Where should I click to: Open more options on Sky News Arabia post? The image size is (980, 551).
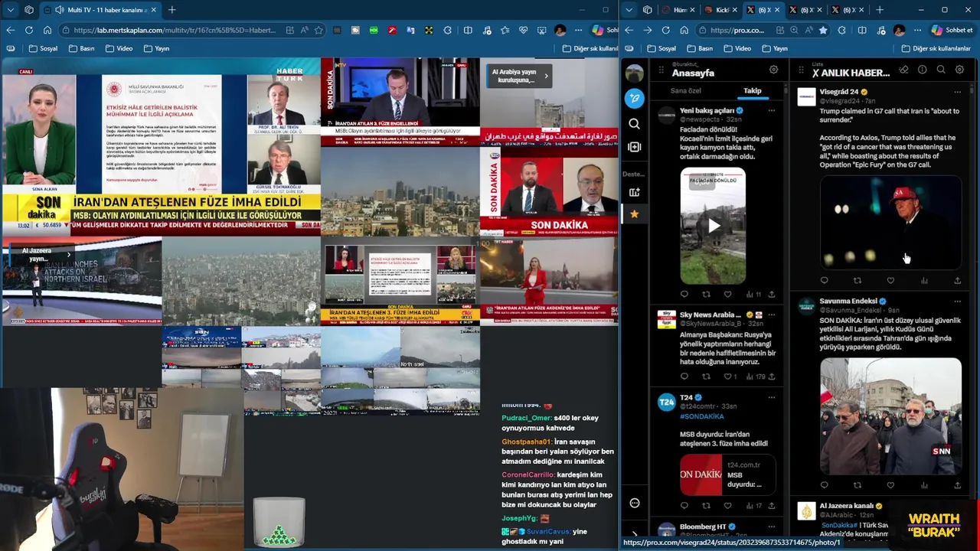pyautogui.click(x=771, y=315)
